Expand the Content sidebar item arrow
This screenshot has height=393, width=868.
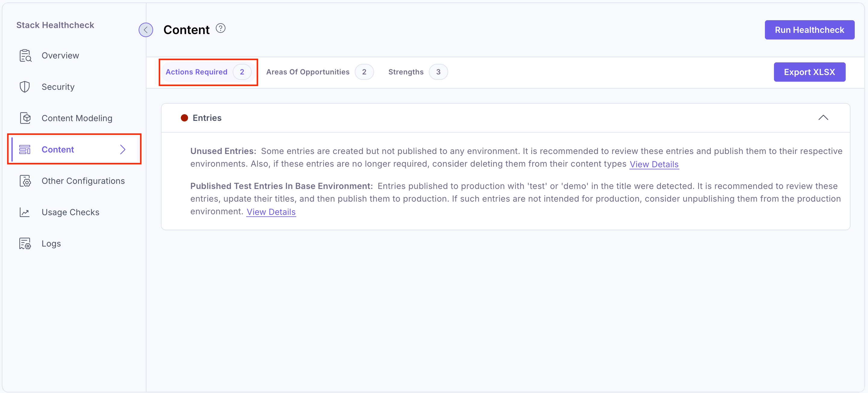pyautogui.click(x=123, y=149)
